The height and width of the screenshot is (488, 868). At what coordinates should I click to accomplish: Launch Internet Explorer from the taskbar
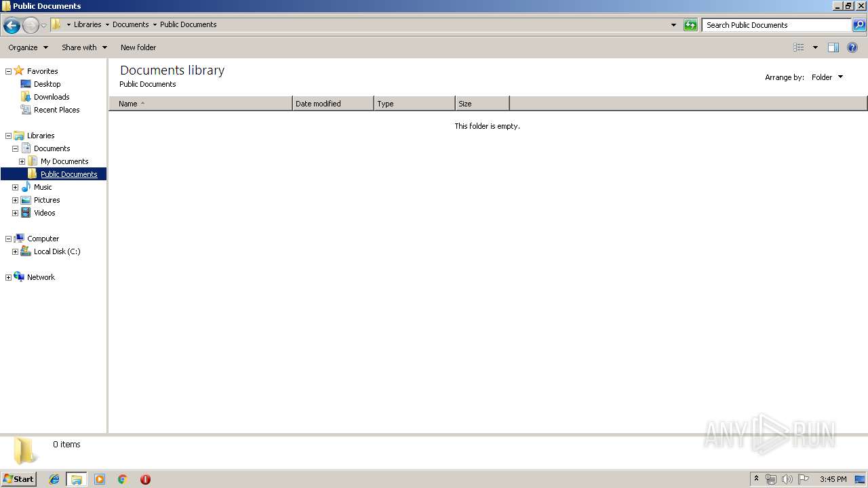[54, 479]
